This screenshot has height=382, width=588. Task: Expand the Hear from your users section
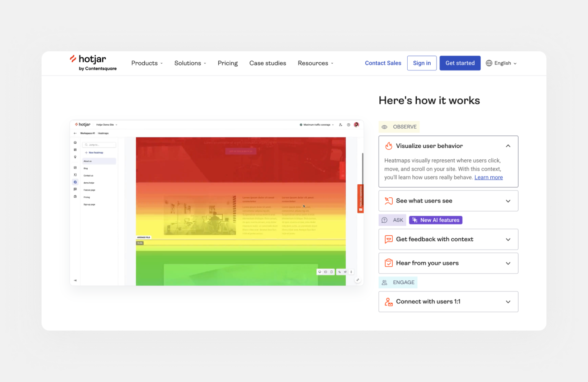(x=508, y=263)
